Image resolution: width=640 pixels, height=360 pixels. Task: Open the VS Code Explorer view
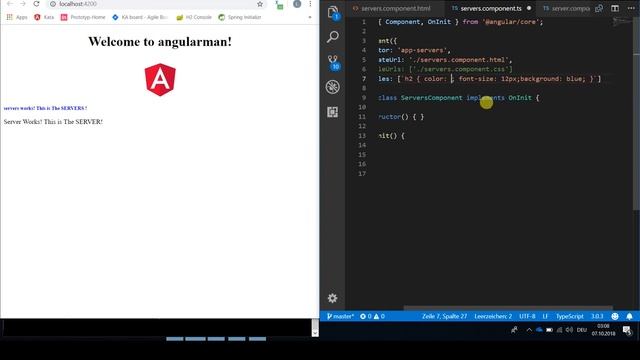(333, 12)
